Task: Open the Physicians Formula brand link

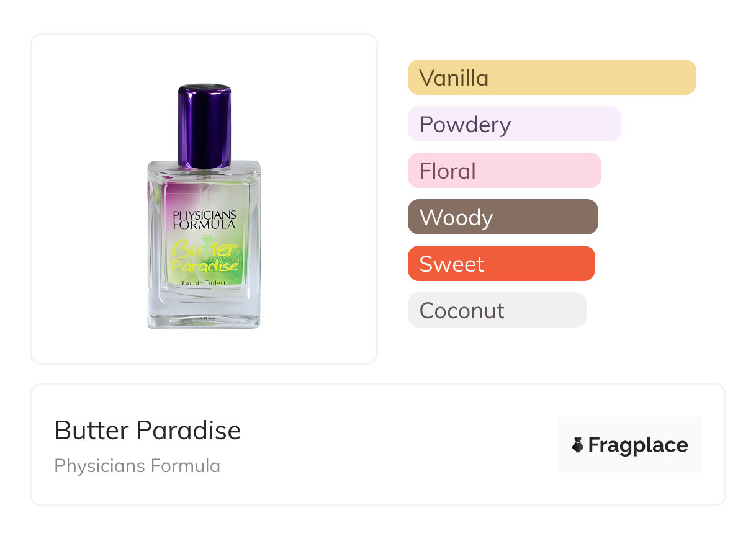Action: tap(137, 466)
